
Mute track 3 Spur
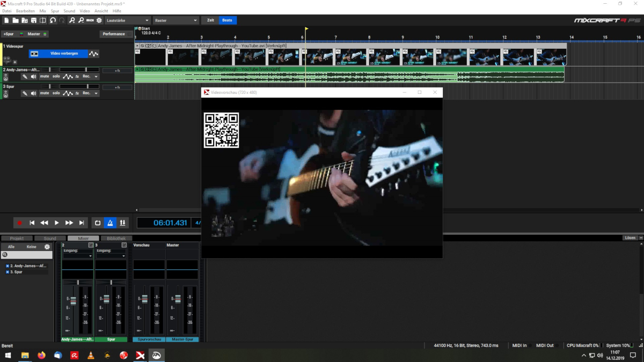44,93
